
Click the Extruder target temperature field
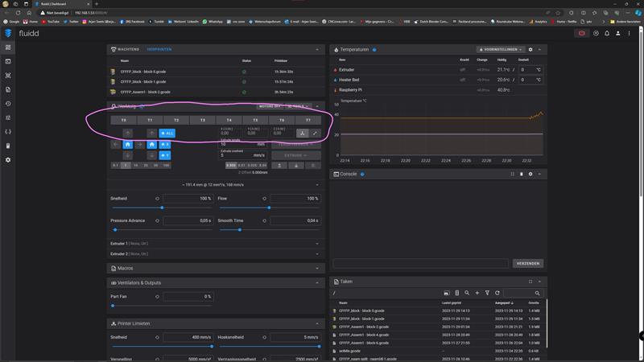(x=527, y=70)
